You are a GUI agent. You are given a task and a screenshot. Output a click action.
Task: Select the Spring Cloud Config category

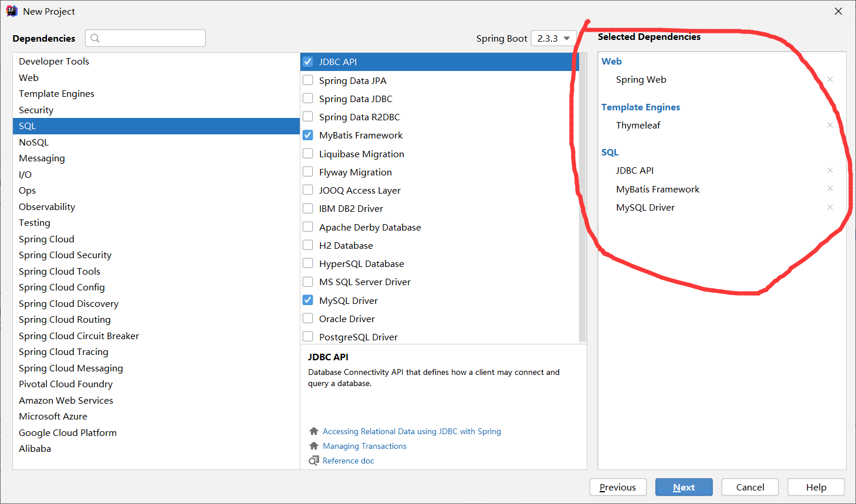156,287
